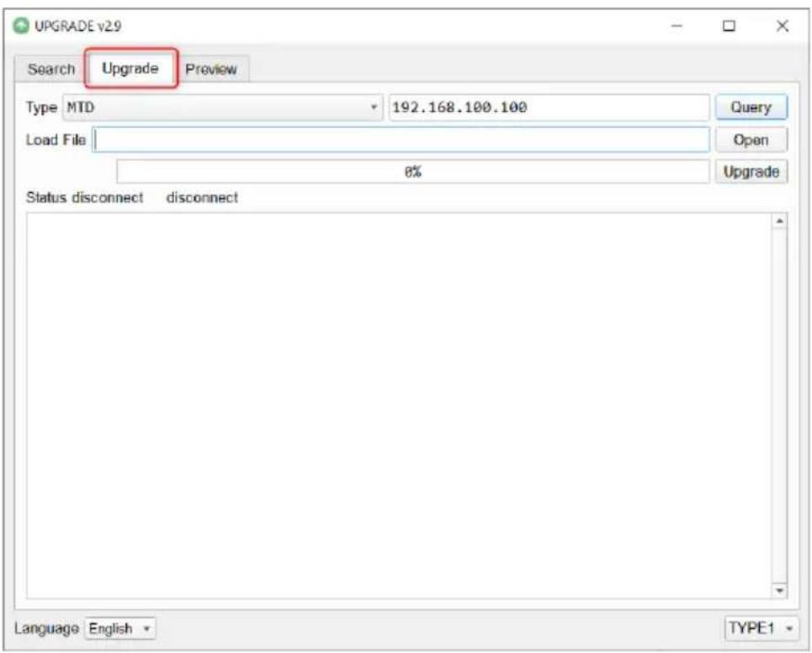Focus the Load File path field

(x=401, y=140)
